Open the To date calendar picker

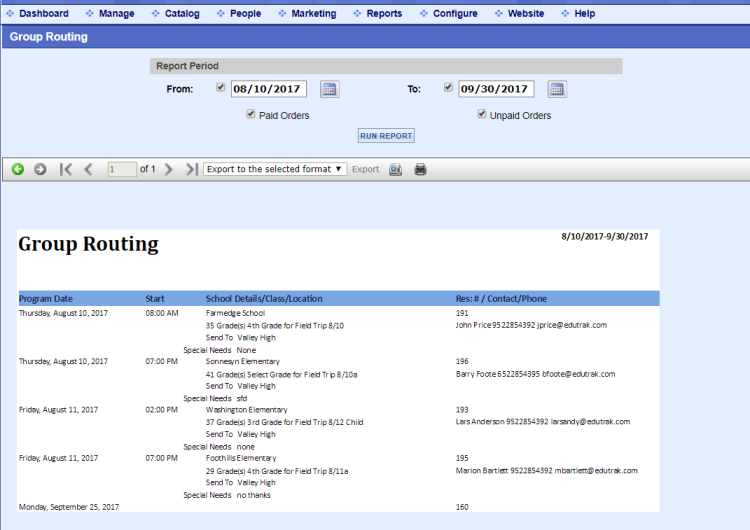(557, 89)
